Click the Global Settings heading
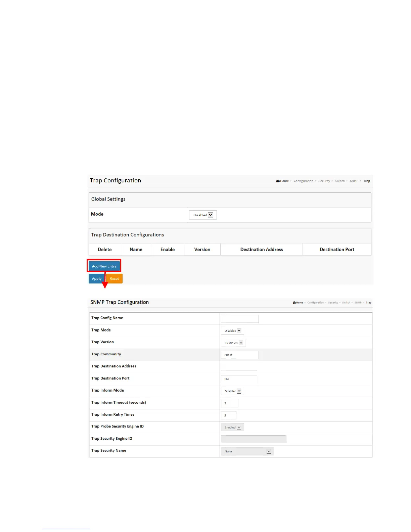The height and width of the screenshot is (532, 411). pos(108,199)
